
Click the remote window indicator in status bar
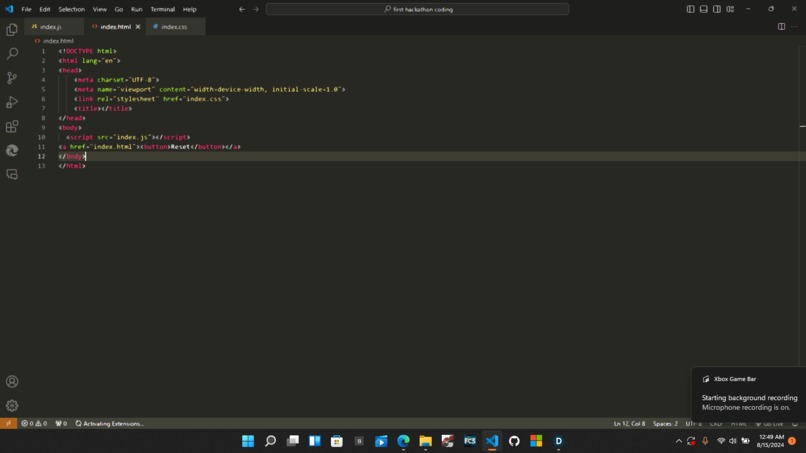[x=8, y=424]
